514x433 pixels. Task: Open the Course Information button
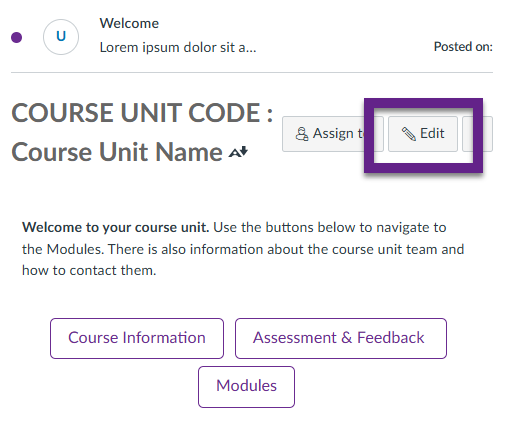pyautogui.click(x=137, y=338)
